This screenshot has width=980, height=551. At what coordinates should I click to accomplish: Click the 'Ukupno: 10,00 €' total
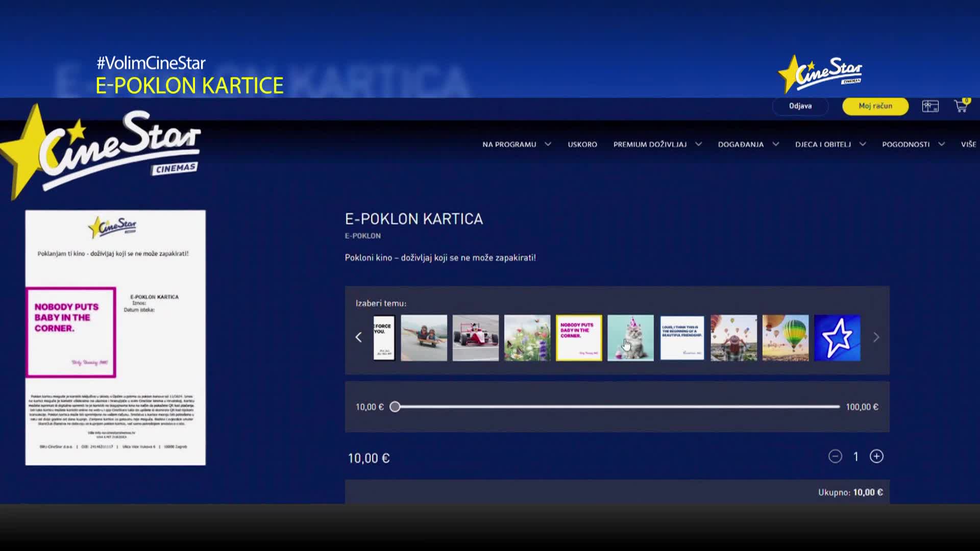[x=850, y=492]
